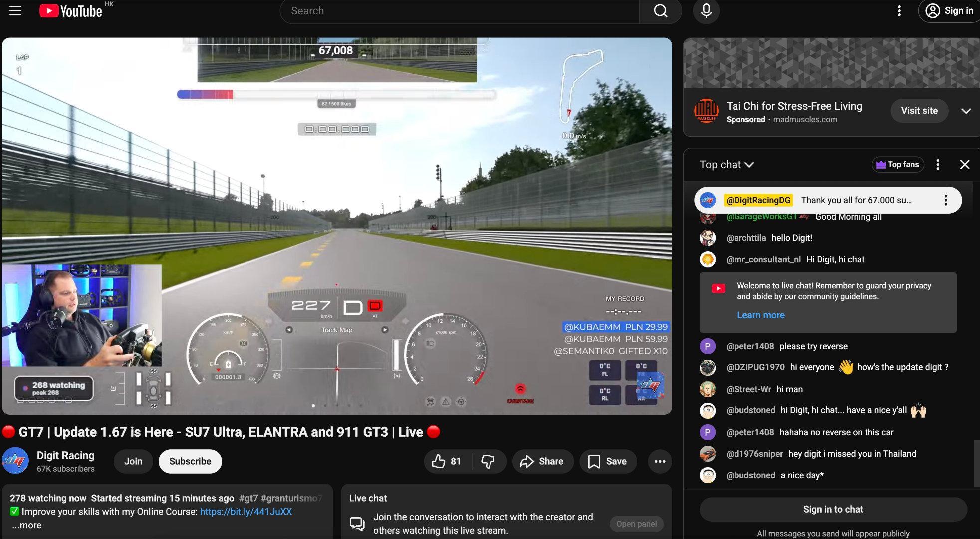
Task: Expand the sponsored ad chevron
Action: (x=966, y=111)
